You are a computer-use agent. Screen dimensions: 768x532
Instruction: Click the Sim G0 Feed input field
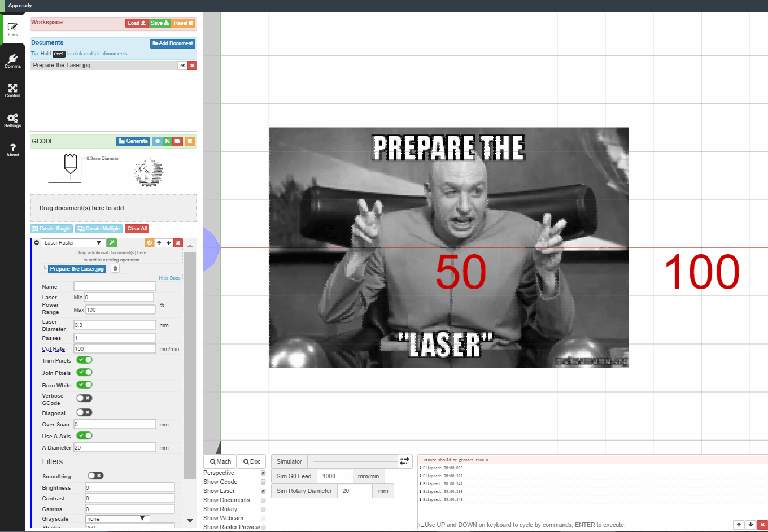(x=334, y=476)
